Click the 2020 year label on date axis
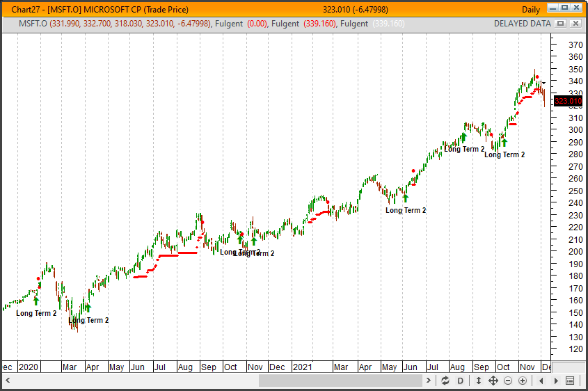Screen dimensions: 588x391 29,367
